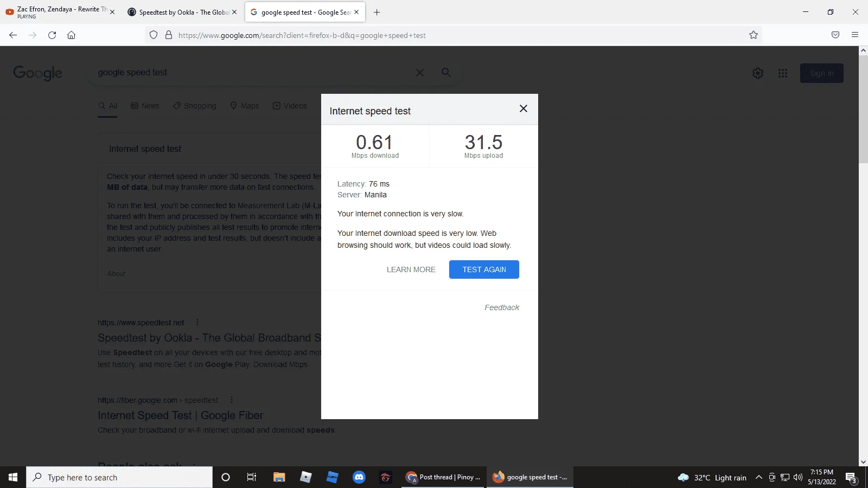This screenshot has height=488, width=868.
Task: Close the google speed test tab
Action: click(x=356, y=12)
